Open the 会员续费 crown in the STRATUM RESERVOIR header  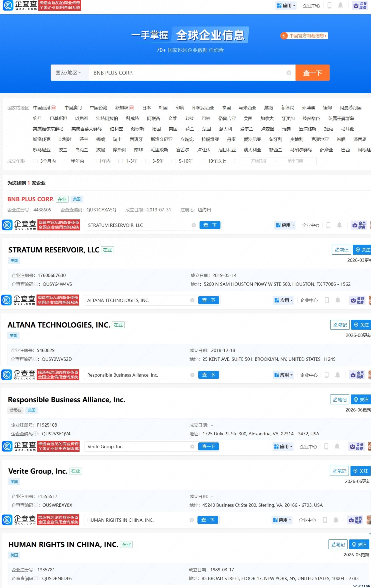point(359,225)
